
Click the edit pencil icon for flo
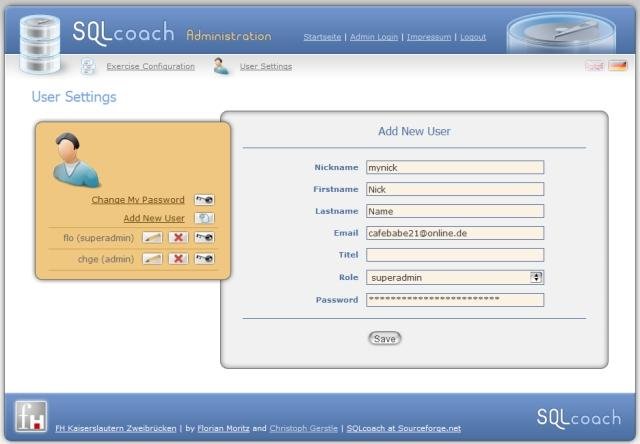[152, 238]
